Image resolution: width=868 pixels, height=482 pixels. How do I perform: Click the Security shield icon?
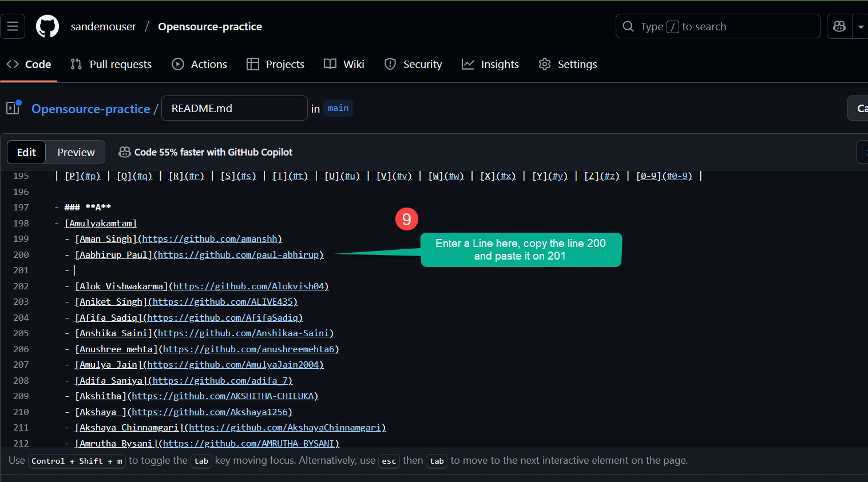pyautogui.click(x=390, y=64)
